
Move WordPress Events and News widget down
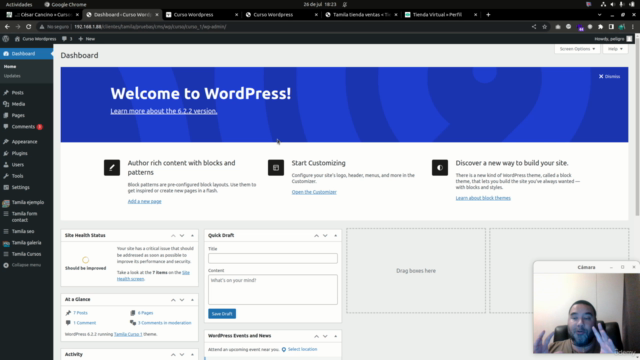click(325, 336)
